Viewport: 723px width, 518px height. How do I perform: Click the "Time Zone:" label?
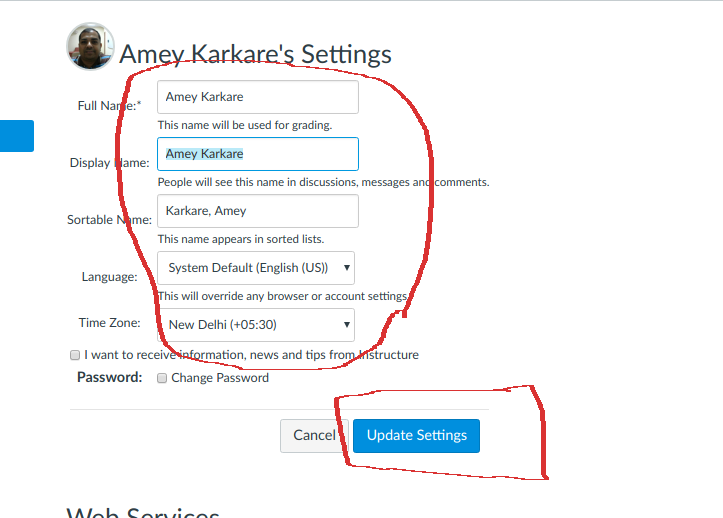click(x=109, y=322)
